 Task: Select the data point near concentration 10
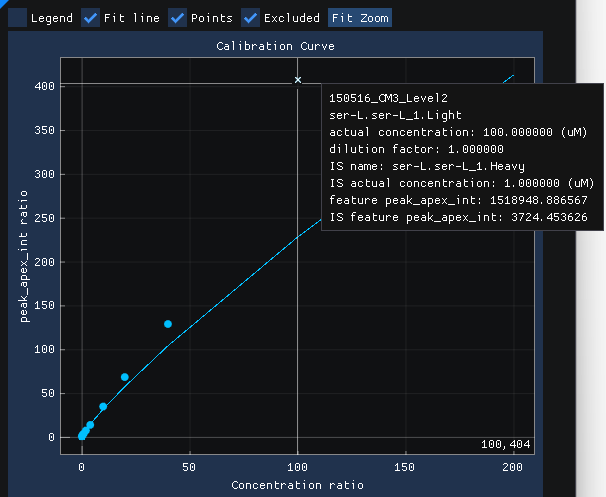[103, 406]
